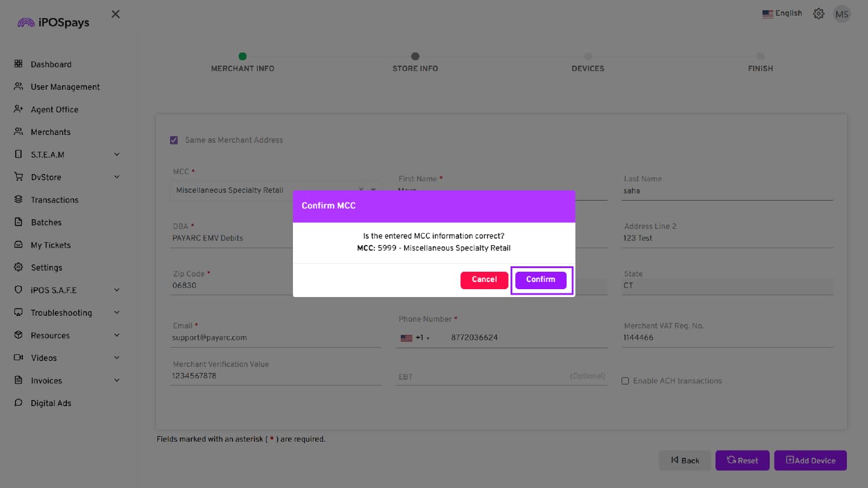Enable ACH transactions checkbox
This screenshot has height=488, width=868.
point(625,381)
